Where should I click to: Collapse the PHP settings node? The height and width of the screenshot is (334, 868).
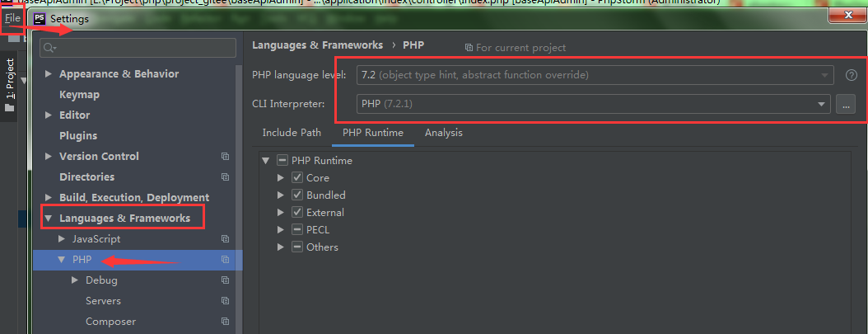[x=62, y=259]
